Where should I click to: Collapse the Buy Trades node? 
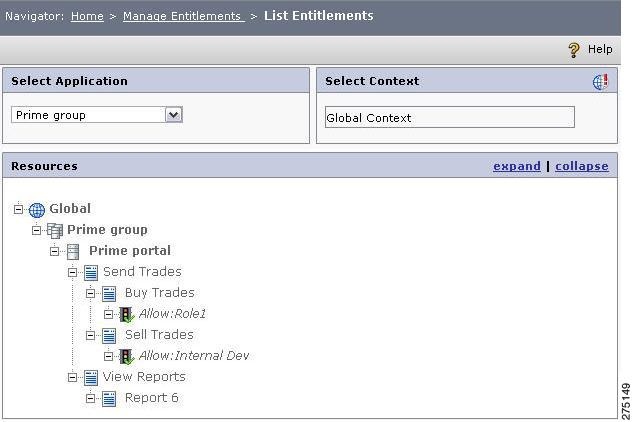[x=90, y=293]
